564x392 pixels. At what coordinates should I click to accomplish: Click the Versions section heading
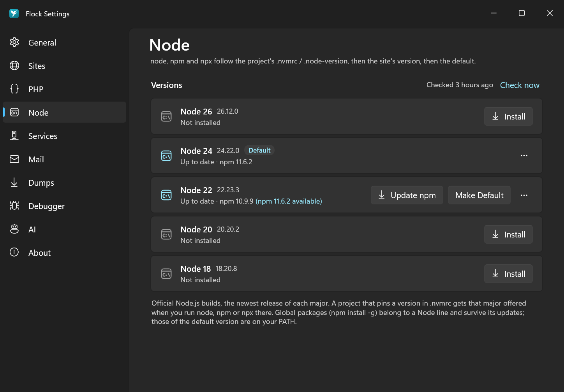pyautogui.click(x=167, y=85)
